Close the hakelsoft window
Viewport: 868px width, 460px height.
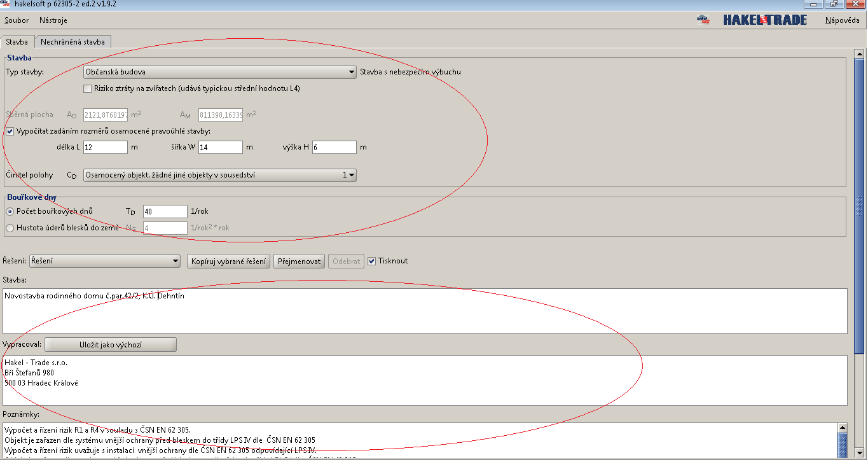point(855,4)
